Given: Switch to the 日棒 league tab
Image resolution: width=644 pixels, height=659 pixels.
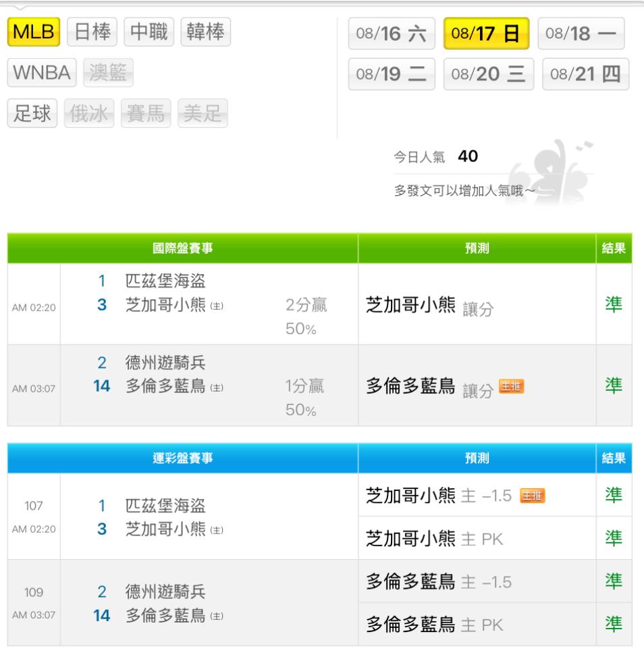Looking at the screenshot, I should coord(92,32).
